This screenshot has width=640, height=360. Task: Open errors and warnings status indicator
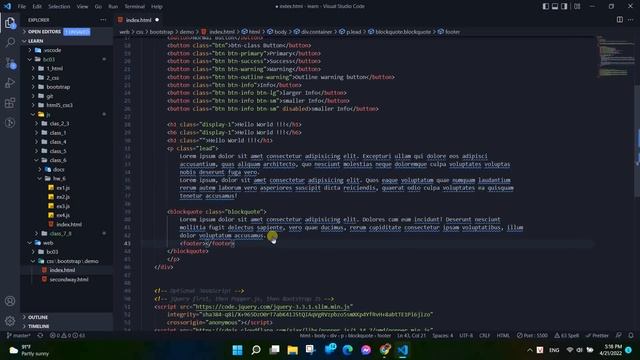pos(67,336)
